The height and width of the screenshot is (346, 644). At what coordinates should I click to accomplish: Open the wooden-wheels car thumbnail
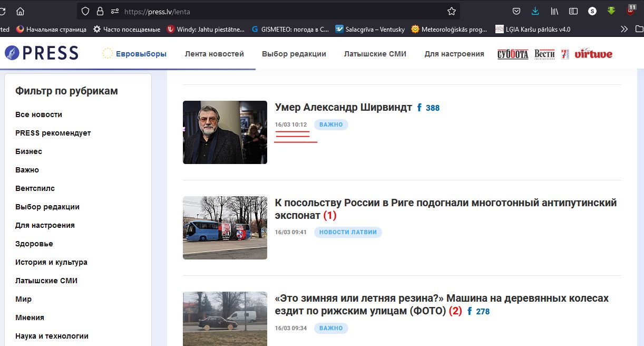click(225, 319)
